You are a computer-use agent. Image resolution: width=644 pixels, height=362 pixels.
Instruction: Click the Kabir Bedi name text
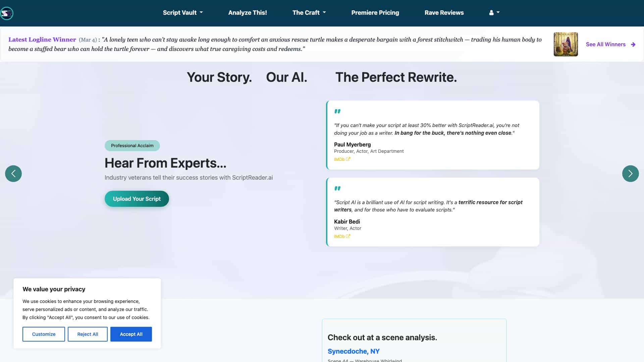pos(347,222)
